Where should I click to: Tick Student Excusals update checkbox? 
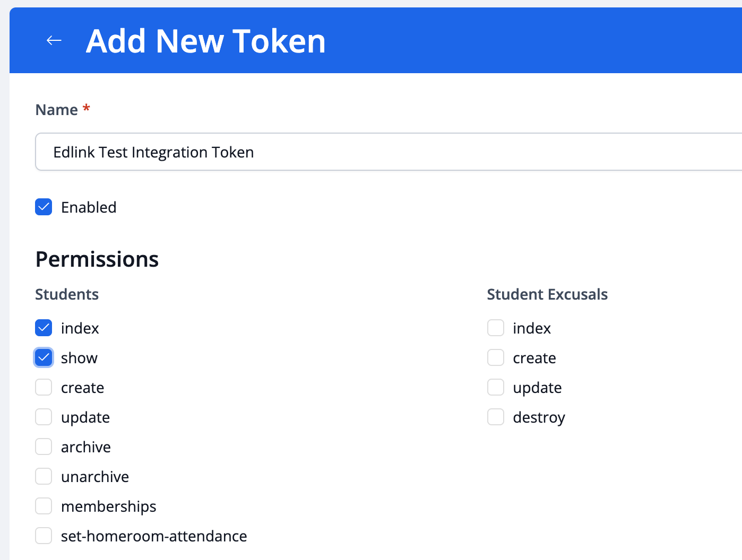pyautogui.click(x=495, y=387)
